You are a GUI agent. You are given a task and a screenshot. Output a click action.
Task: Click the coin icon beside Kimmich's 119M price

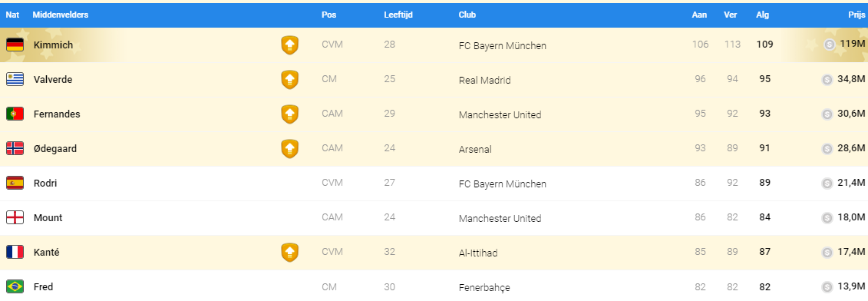(x=830, y=45)
